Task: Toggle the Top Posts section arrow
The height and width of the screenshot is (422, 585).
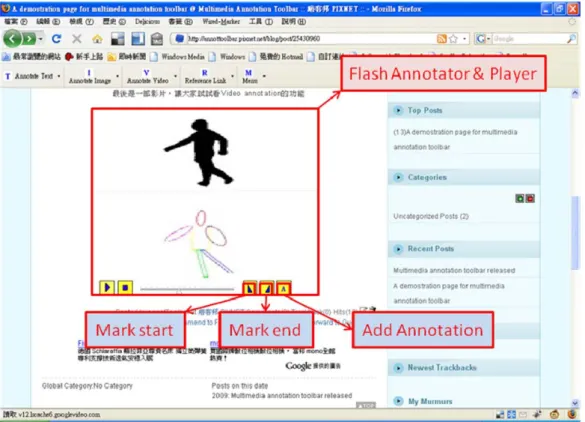Action: tap(398, 110)
